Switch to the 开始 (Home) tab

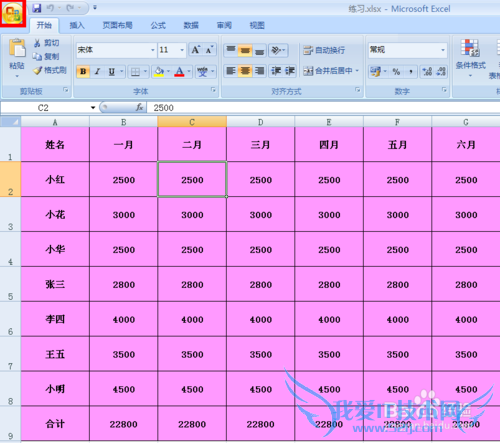(x=44, y=25)
